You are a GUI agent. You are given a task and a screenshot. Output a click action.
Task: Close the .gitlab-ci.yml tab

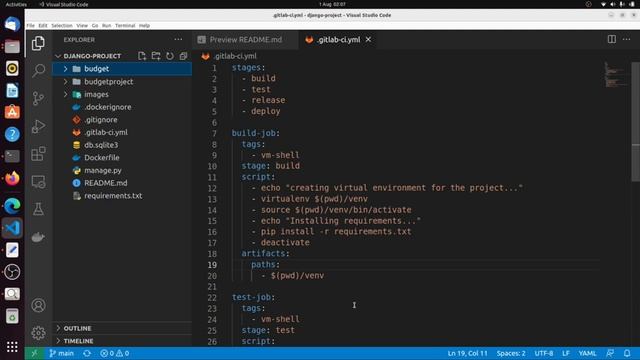coord(368,40)
